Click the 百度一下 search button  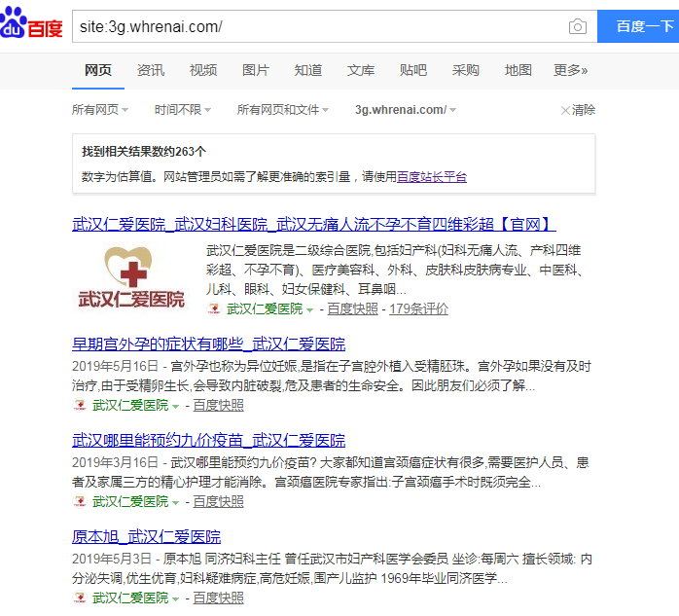pos(638,26)
